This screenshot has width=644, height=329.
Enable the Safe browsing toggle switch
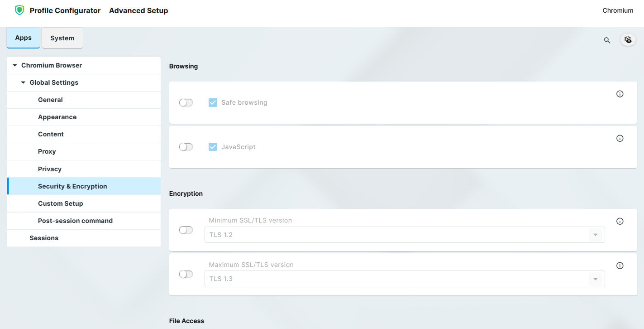(186, 103)
